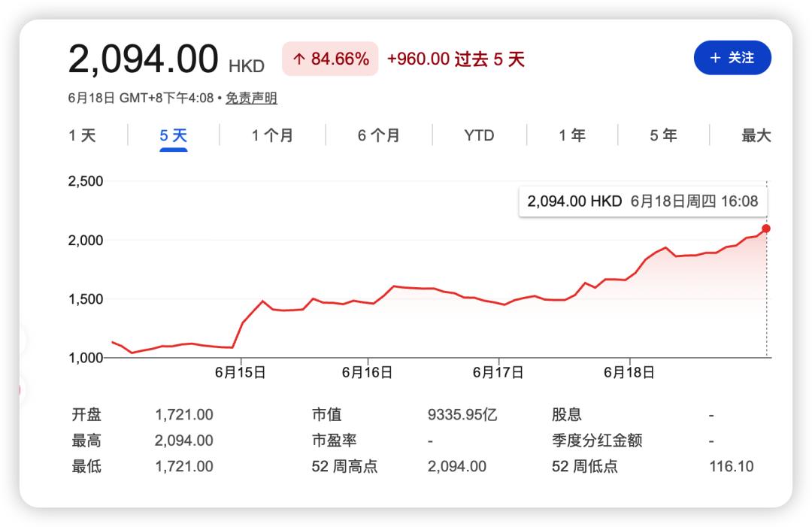Image resolution: width=812 pixels, height=527 pixels.
Task: Open the 免责声明 disclaimer link
Action: coord(251,98)
